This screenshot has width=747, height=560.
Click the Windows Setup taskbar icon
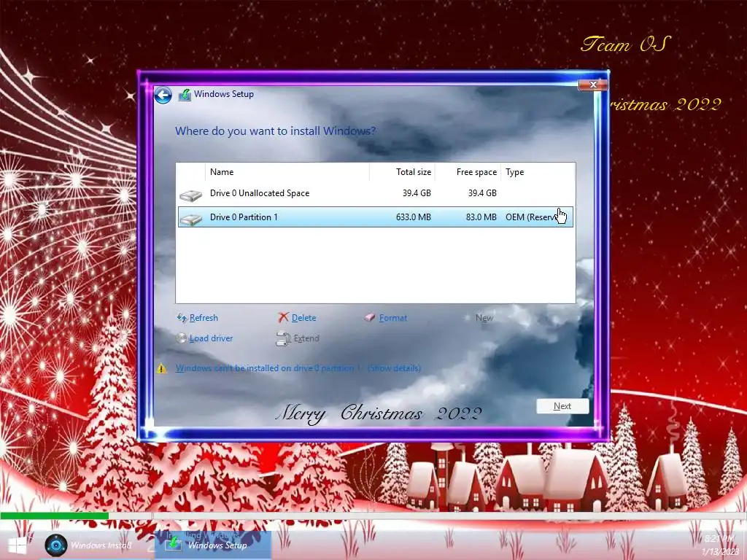[173, 543]
